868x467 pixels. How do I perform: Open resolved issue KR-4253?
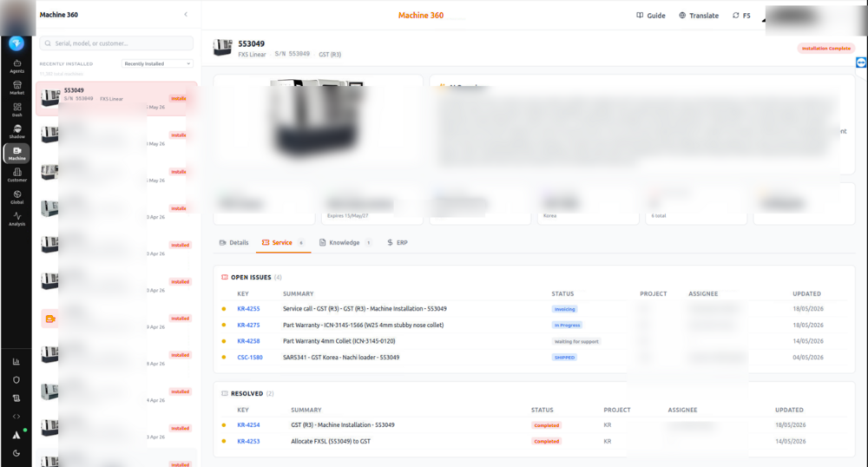[x=248, y=441]
